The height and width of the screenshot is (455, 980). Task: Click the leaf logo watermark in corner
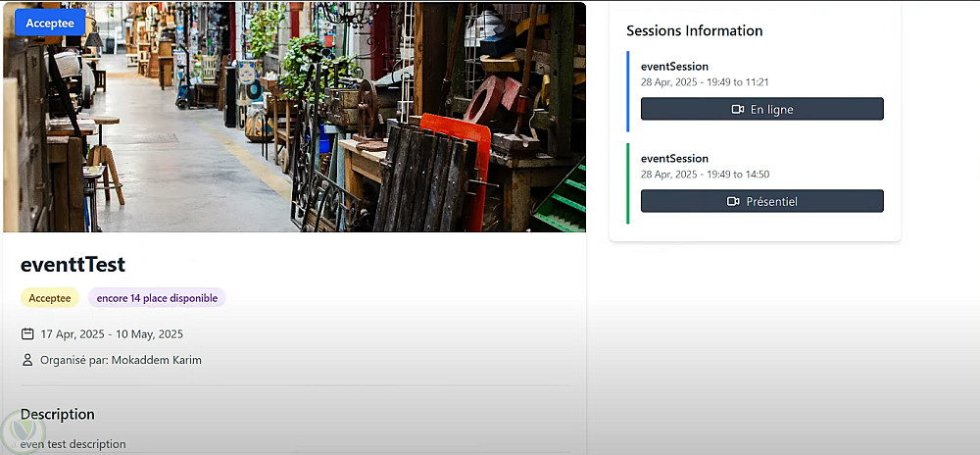(x=22, y=431)
